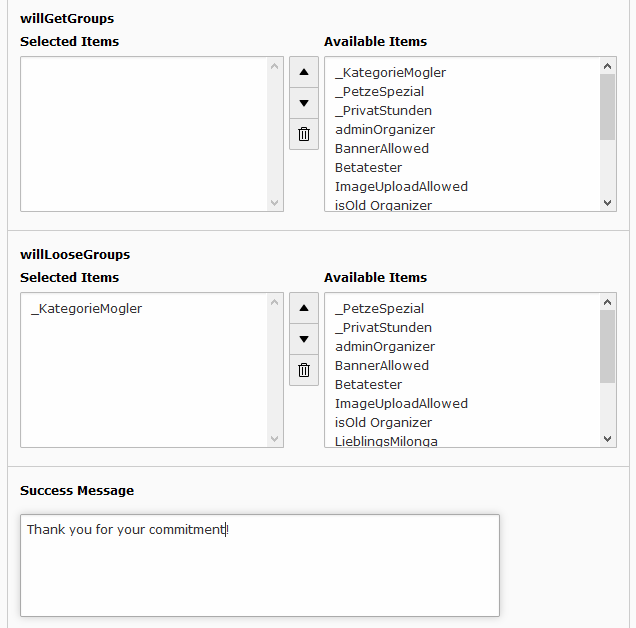Click move-down arrow in willGetGroups section

pyautogui.click(x=304, y=103)
